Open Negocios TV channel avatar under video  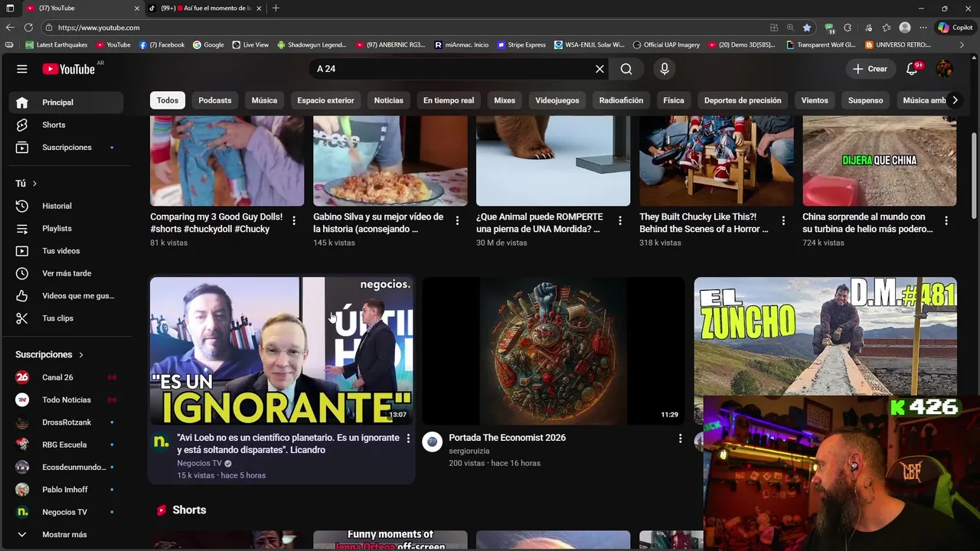(161, 442)
